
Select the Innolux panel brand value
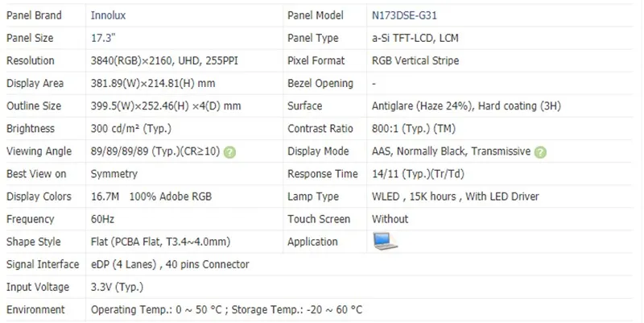[x=108, y=15]
